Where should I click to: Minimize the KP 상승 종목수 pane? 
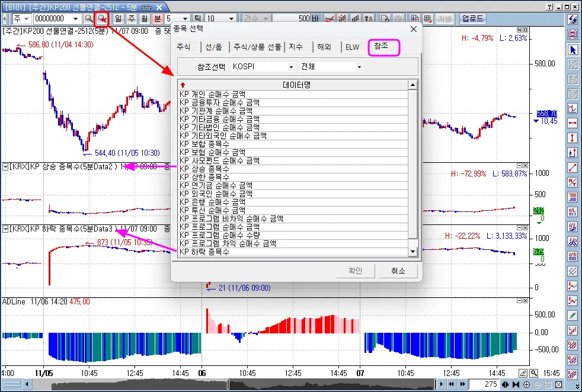click(520, 166)
